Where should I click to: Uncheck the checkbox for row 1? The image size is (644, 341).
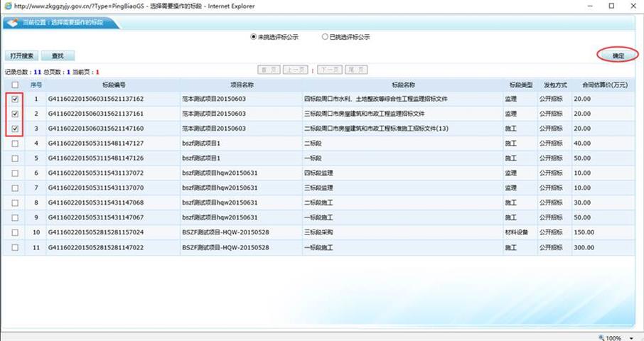[15, 99]
